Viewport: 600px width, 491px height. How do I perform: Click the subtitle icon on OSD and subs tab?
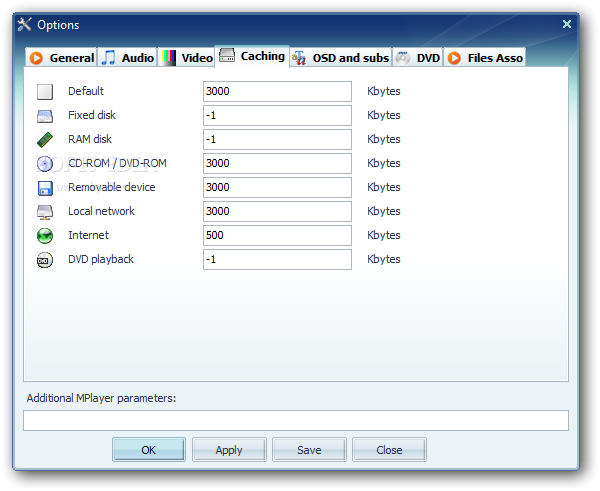tap(299, 58)
